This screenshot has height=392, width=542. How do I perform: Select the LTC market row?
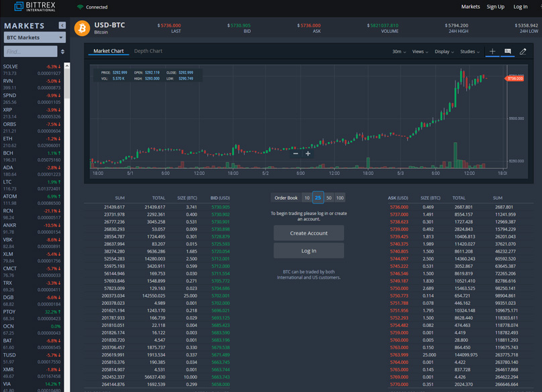[32, 185]
